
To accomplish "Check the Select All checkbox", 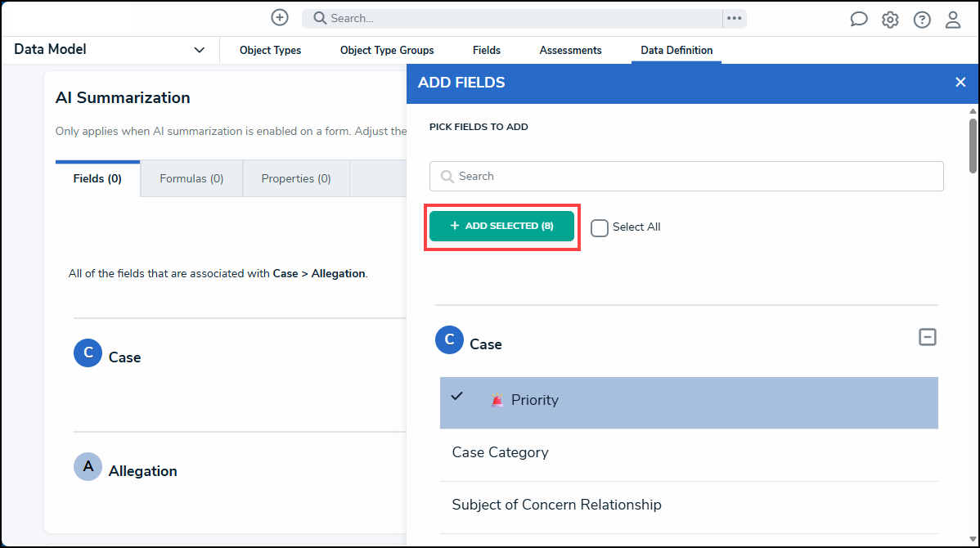I will 600,227.
